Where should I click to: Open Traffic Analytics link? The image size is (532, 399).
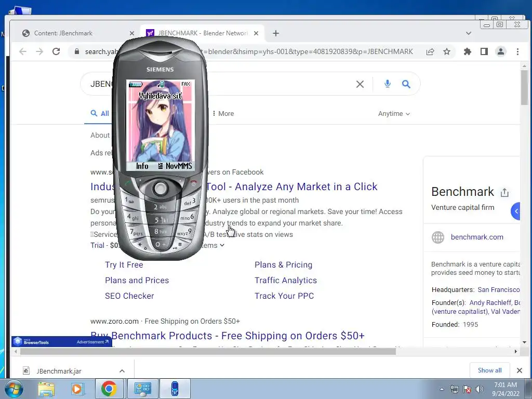point(286,280)
